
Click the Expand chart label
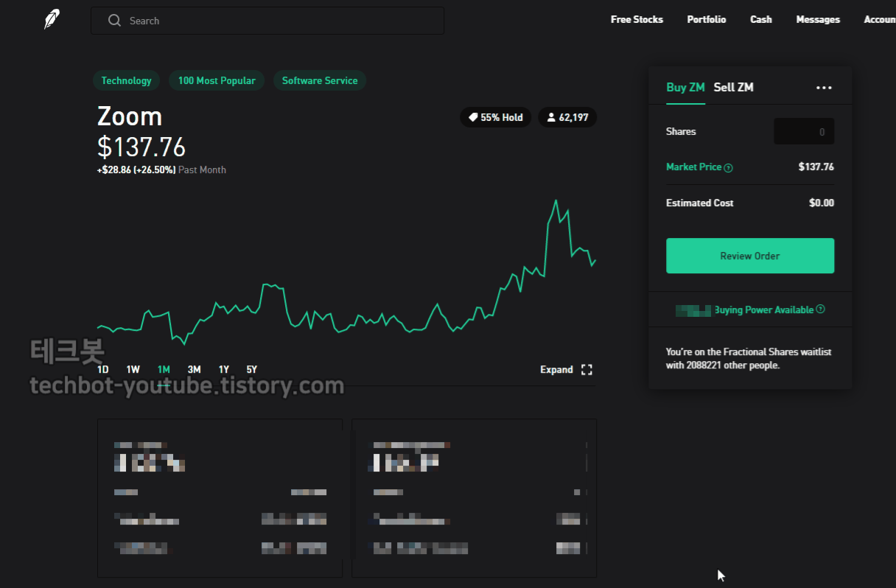coord(556,370)
